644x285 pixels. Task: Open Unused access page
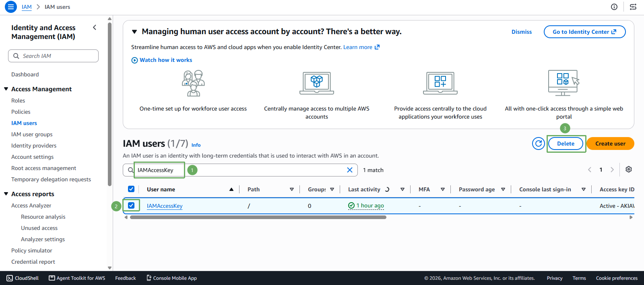coord(39,228)
